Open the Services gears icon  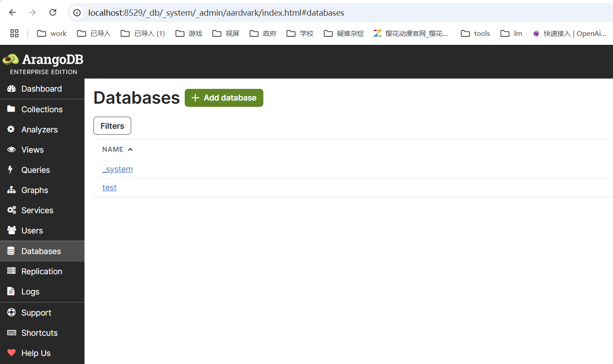point(11,210)
